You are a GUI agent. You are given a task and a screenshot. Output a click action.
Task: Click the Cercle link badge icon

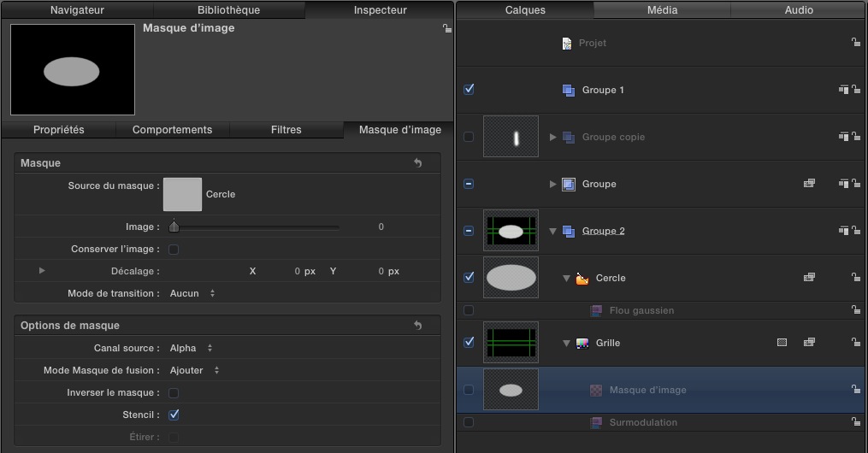point(809,277)
